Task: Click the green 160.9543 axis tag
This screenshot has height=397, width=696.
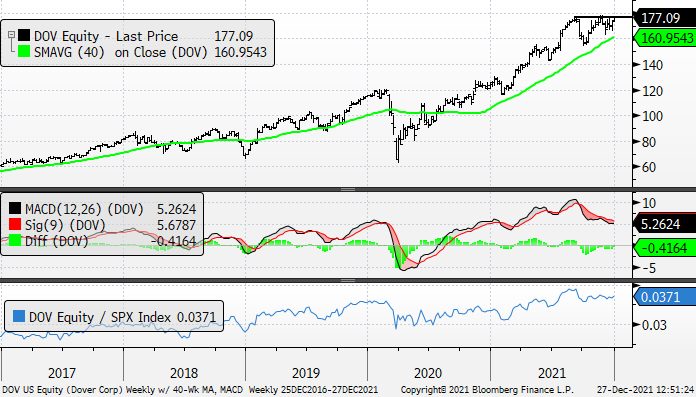Action: coord(664,38)
